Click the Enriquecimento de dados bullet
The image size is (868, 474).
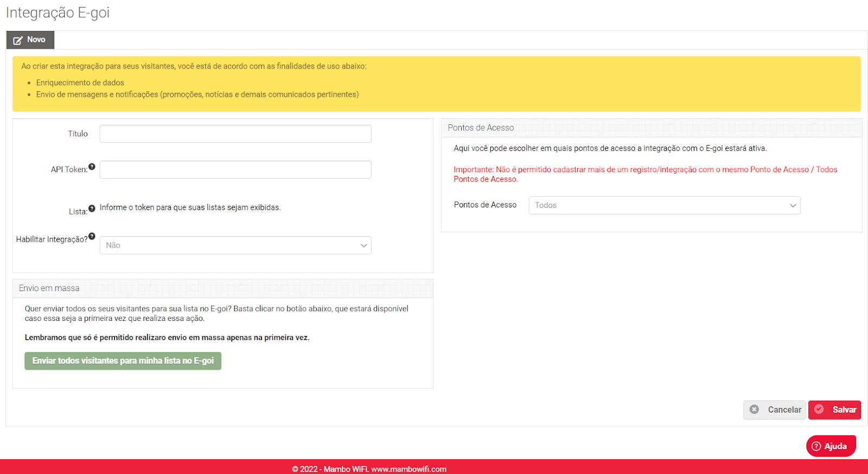tap(80, 83)
